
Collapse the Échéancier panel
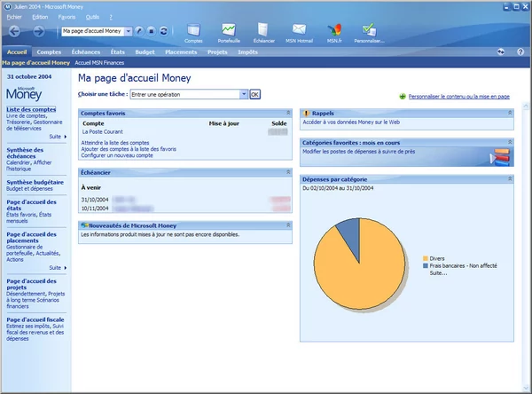pos(288,172)
